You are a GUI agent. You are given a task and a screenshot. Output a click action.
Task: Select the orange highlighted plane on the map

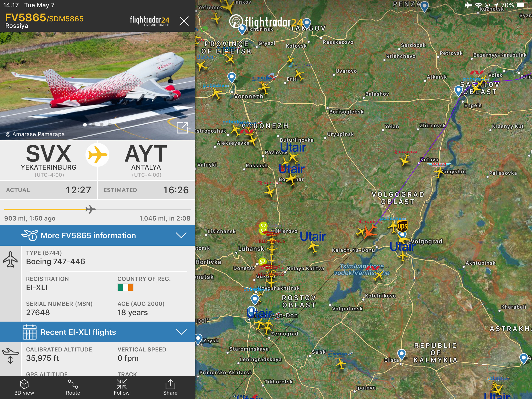(x=369, y=231)
